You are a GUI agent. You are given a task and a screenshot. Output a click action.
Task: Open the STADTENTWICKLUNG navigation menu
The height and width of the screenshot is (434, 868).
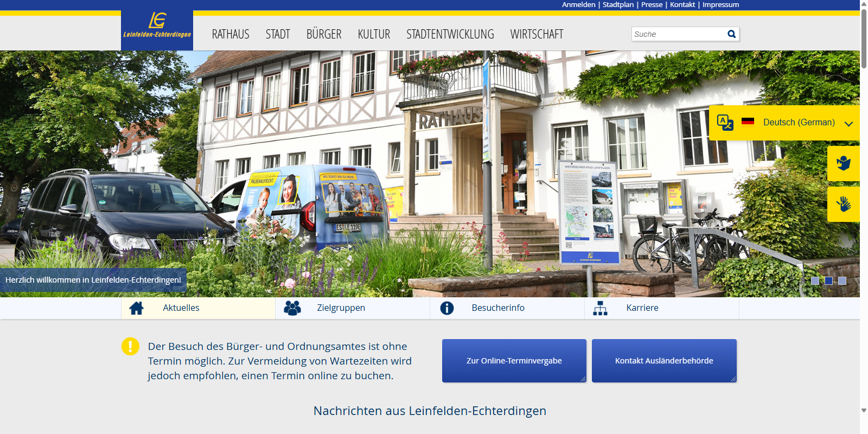tap(450, 34)
